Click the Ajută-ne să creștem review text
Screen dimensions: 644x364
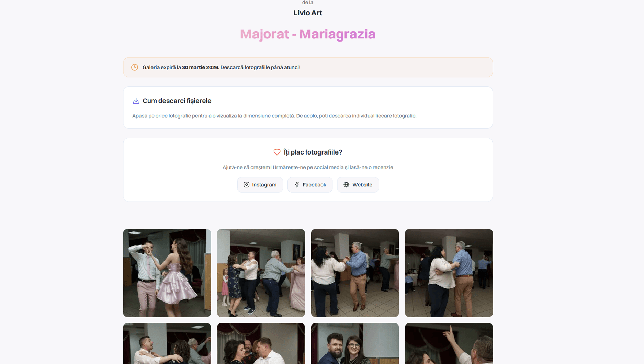(x=307, y=167)
